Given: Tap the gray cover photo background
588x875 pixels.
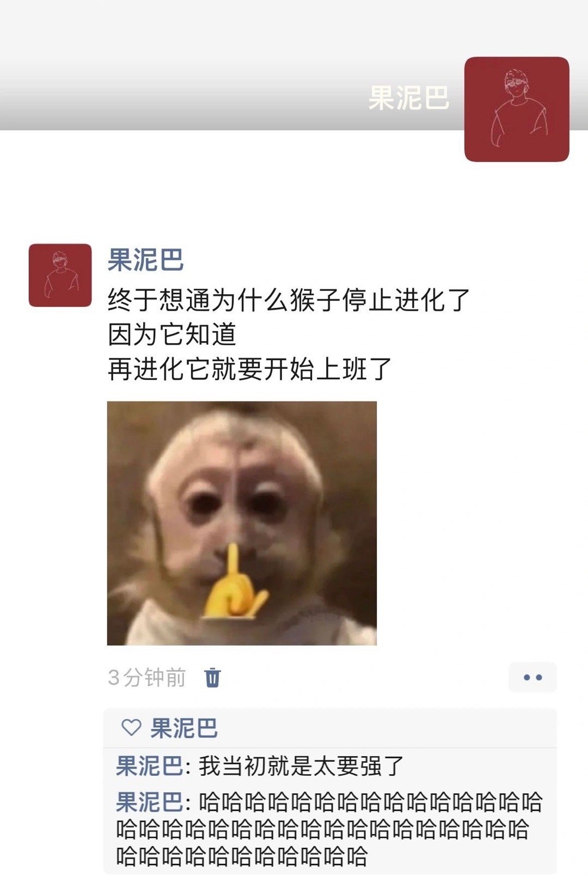Looking at the screenshot, I should tap(218, 65).
